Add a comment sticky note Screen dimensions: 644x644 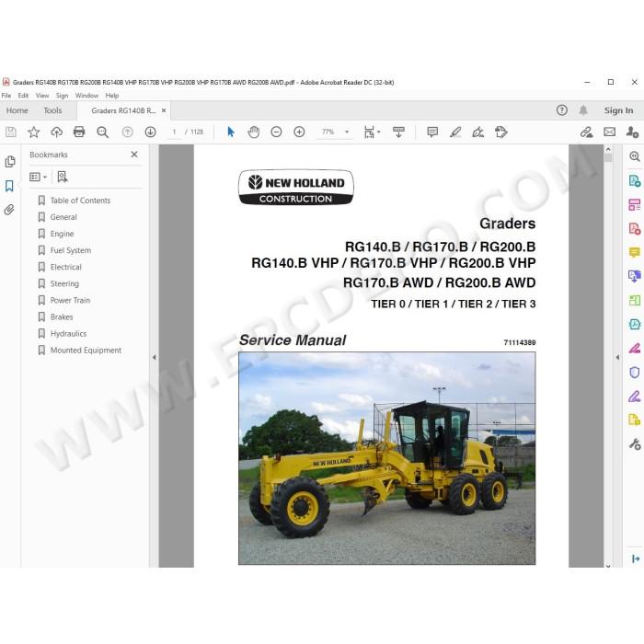432,132
